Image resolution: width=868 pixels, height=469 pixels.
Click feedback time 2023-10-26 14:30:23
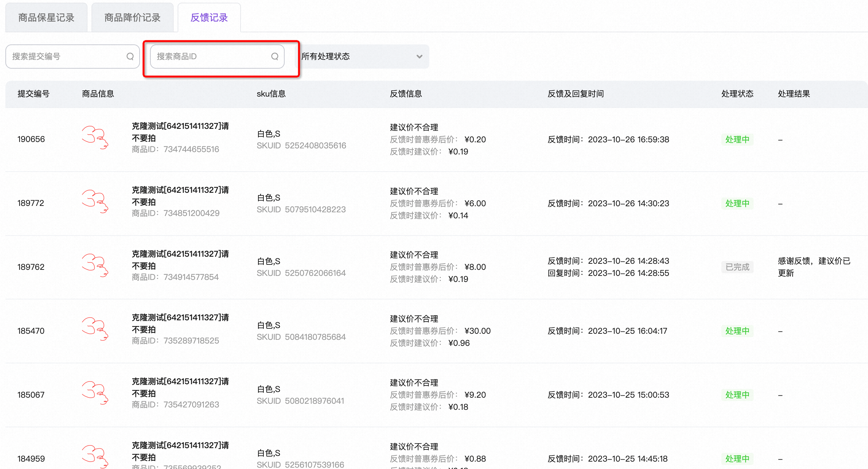pyautogui.click(x=628, y=204)
